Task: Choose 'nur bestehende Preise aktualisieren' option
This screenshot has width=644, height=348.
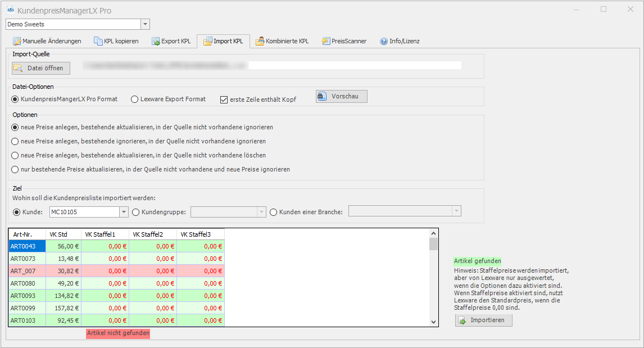Action: click(x=15, y=169)
